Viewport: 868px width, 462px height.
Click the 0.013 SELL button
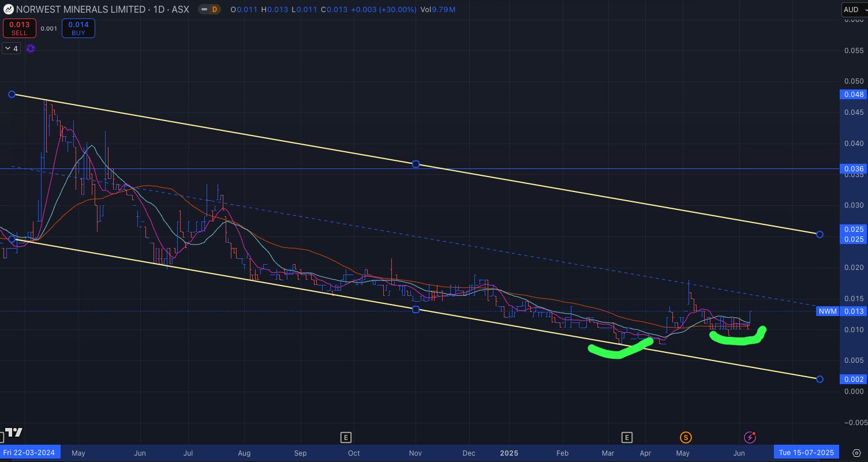[x=19, y=28]
